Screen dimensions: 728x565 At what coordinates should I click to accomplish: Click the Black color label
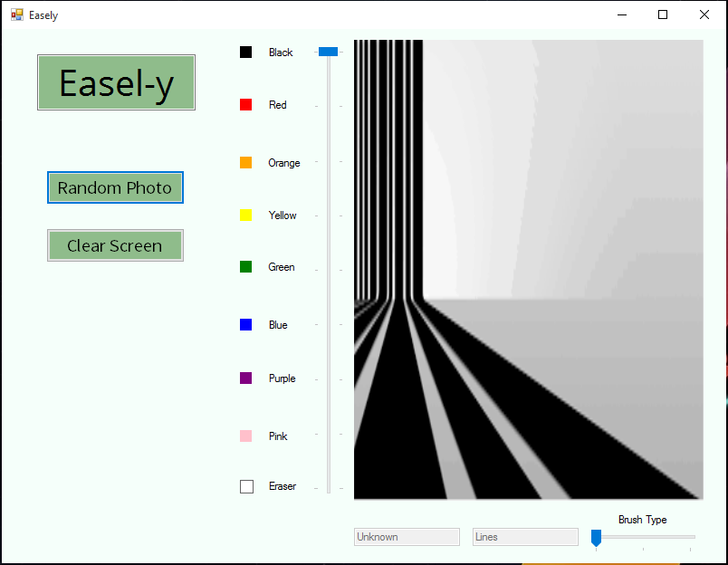click(281, 53)
